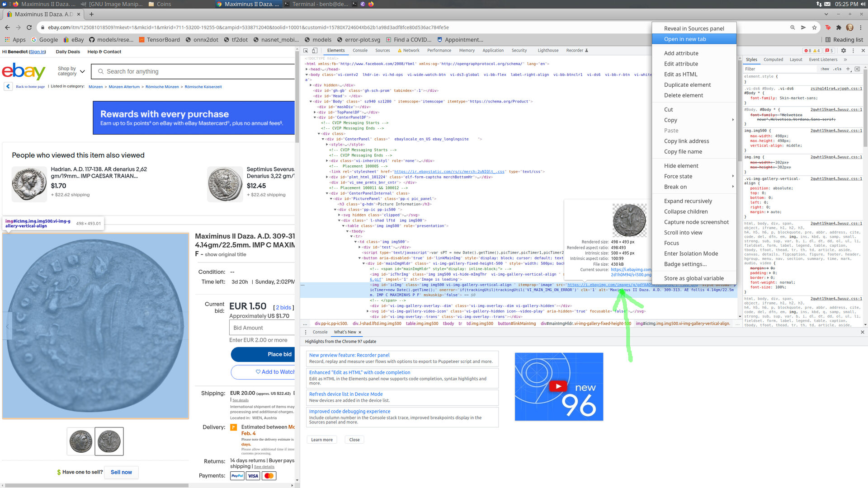Toggle the :hov element state button
The height and width of the screenshot is (488, 868).
point(825,69)
